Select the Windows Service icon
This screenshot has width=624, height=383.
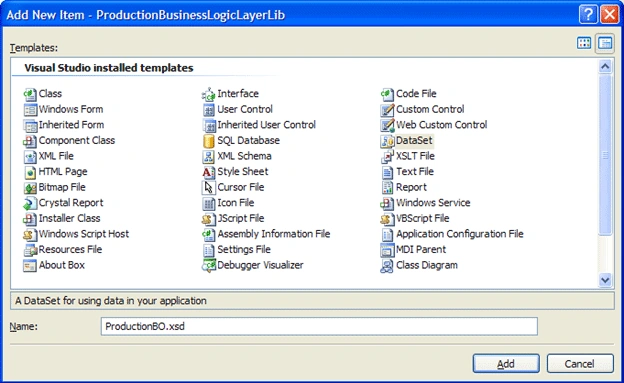point(387,203)
